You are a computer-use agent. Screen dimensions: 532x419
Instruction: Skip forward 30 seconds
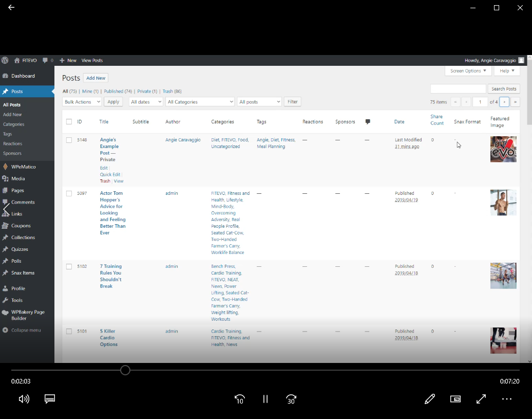point(291,399)
